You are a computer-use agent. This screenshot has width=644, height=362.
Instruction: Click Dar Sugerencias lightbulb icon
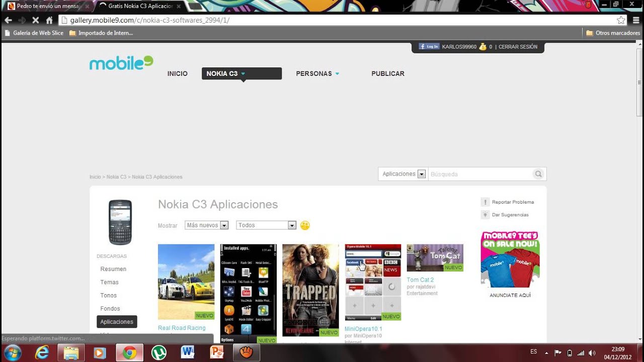(x=485, y=215)
